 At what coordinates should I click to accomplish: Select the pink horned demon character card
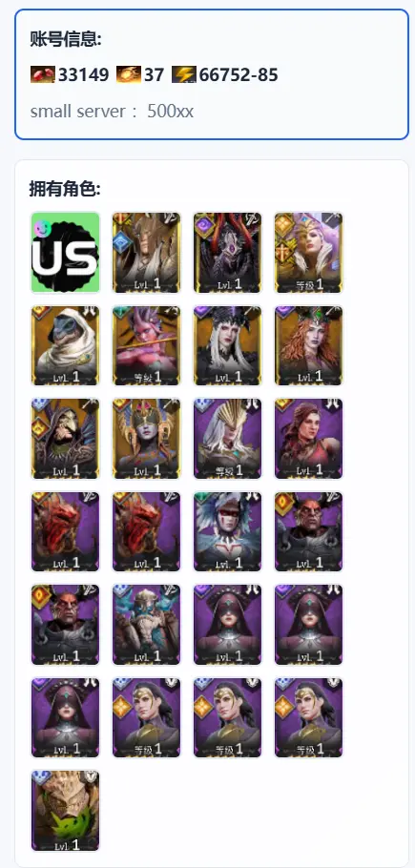tap(147, 345)
